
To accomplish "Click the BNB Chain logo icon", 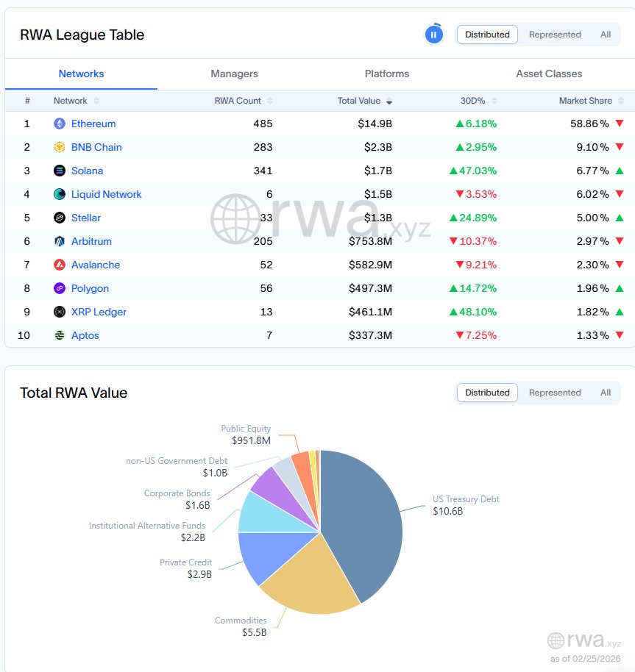I will (60, 147).
